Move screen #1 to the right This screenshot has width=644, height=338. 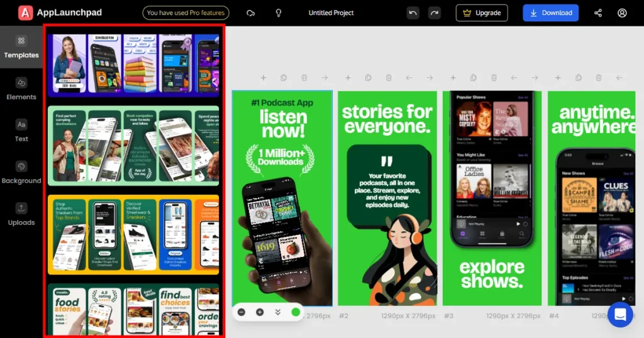click(325, 77)
